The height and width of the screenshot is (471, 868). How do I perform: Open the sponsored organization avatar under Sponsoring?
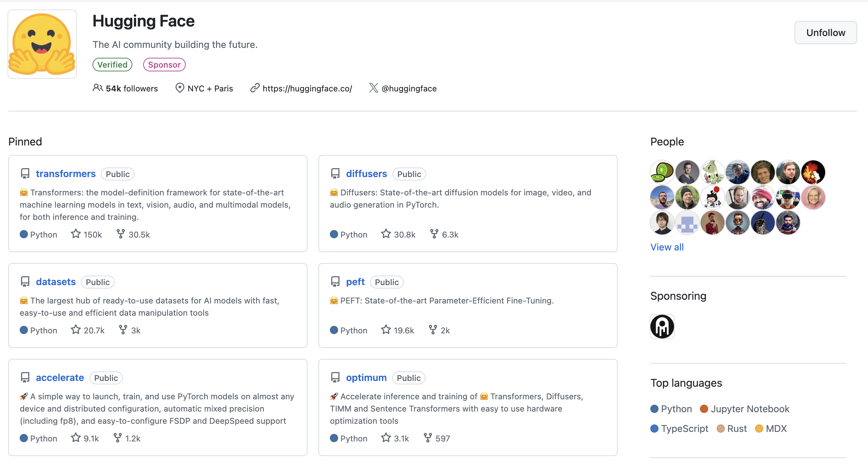click(x=662, y=327)
